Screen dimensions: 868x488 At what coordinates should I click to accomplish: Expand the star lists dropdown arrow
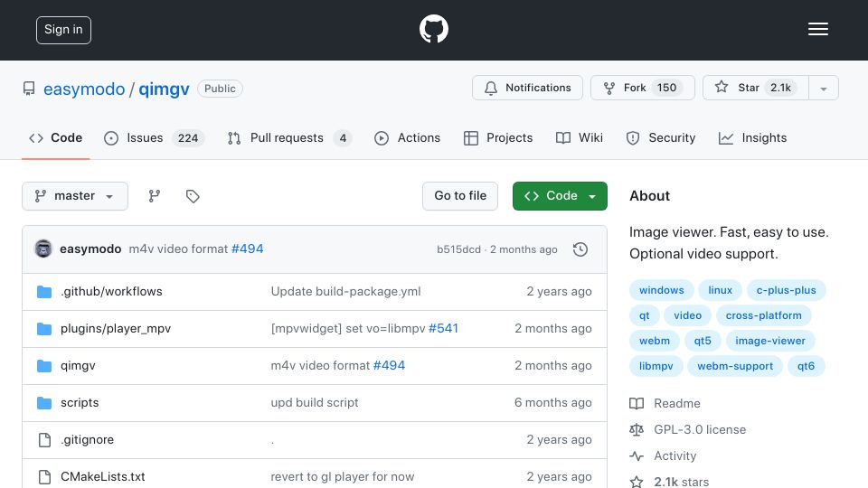tap(824, 88)
